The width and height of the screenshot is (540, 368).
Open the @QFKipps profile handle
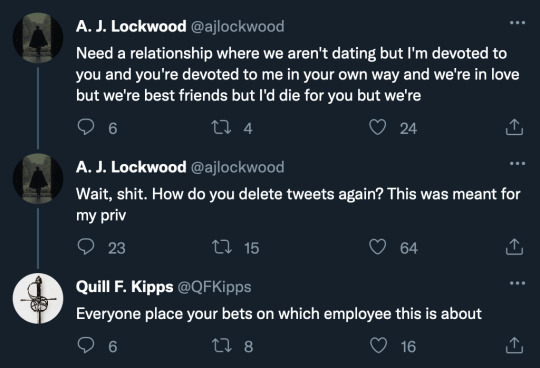pyautogui.click(x=214, y=287)
